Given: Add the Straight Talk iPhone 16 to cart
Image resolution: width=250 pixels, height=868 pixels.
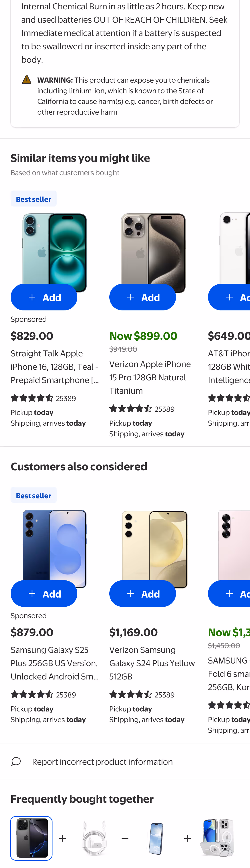Looking at the screenshot, I should pyautogui.click(x=44, y=297).
